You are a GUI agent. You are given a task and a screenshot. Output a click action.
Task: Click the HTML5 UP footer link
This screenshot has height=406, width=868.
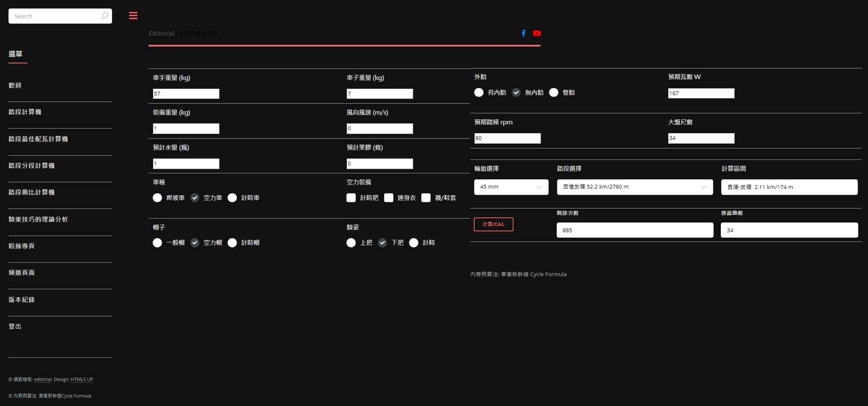coord(82,379)
